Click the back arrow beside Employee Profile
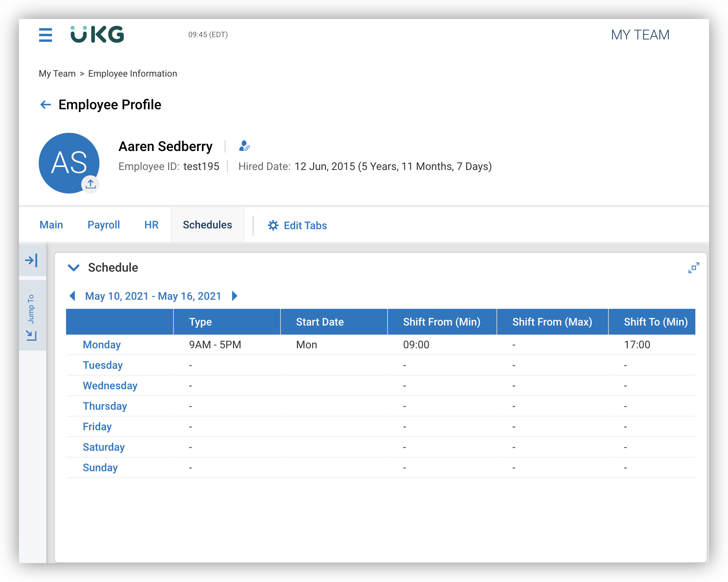The width and height of the screenshot is (728, 582). point(46,104)
